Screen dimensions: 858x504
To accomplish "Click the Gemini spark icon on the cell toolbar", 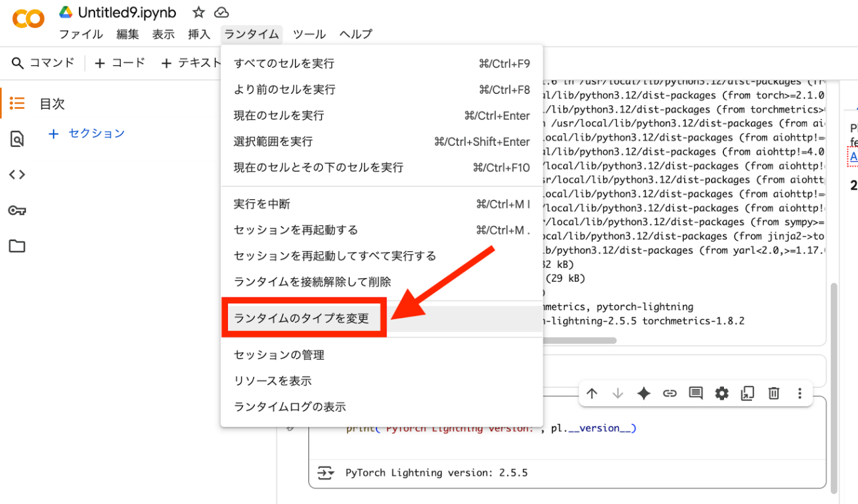I will (x=643, y=393).
